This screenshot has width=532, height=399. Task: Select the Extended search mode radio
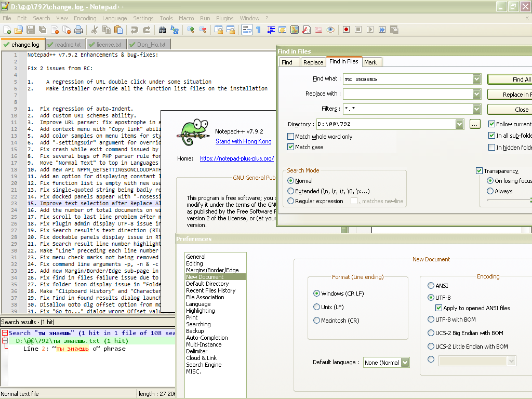point(290,191)
